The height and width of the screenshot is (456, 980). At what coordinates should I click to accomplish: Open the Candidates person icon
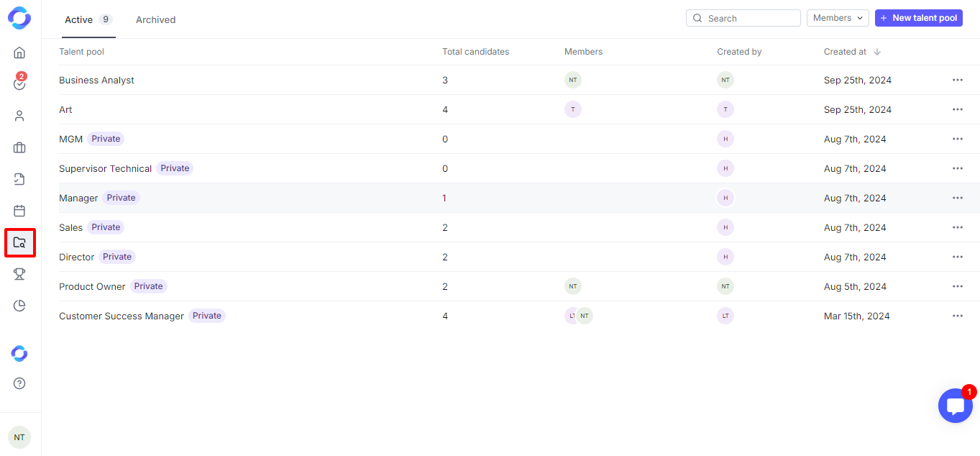pyautogui.click(x=19, y=116)
